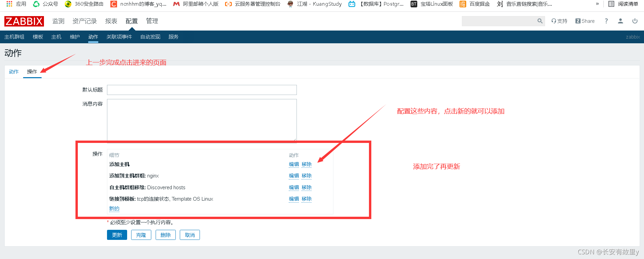644x259 pixels.
Task: Go to 动作 submenu
Action: click(93, 37)
